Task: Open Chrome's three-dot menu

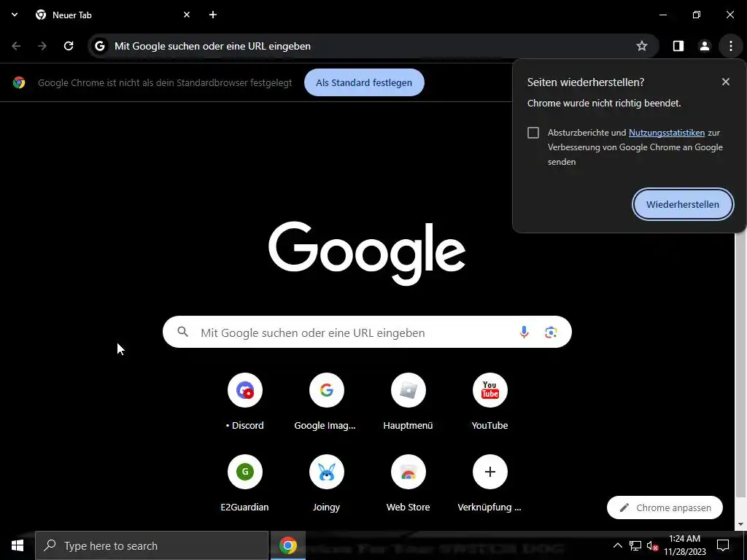Action: [730, 46]
